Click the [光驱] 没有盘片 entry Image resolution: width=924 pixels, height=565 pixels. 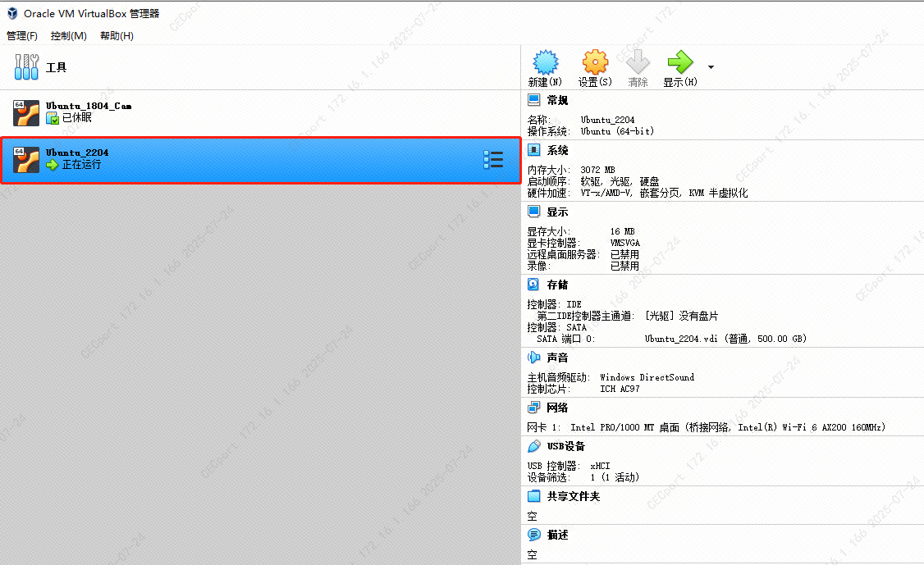coord(681,316)
